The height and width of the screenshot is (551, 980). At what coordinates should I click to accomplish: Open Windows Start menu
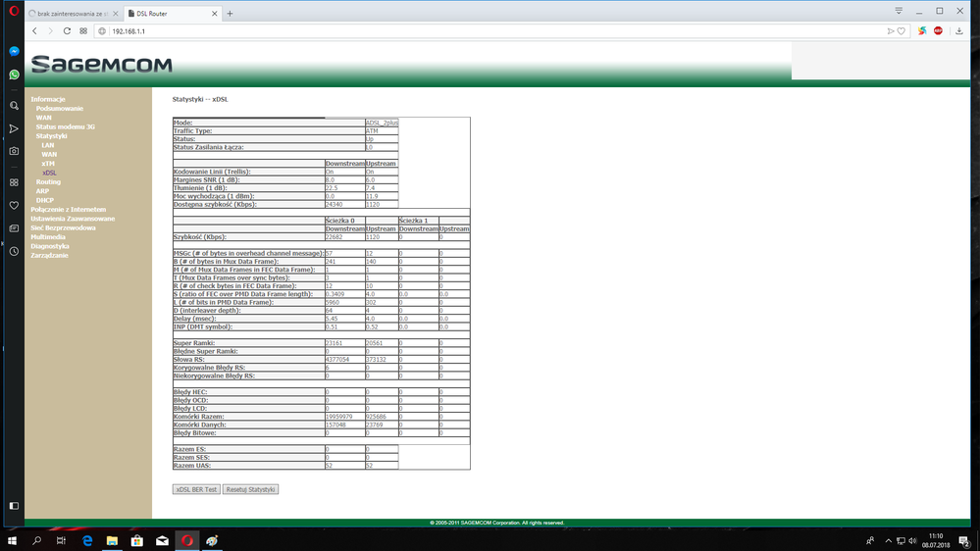coord(12,541)
